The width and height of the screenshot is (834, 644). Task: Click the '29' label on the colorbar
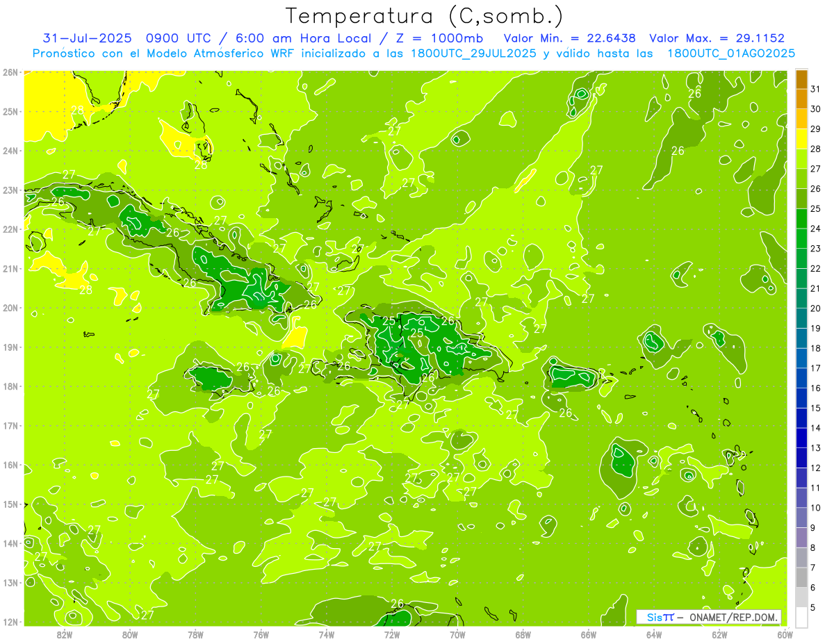[x=816, y=129]
